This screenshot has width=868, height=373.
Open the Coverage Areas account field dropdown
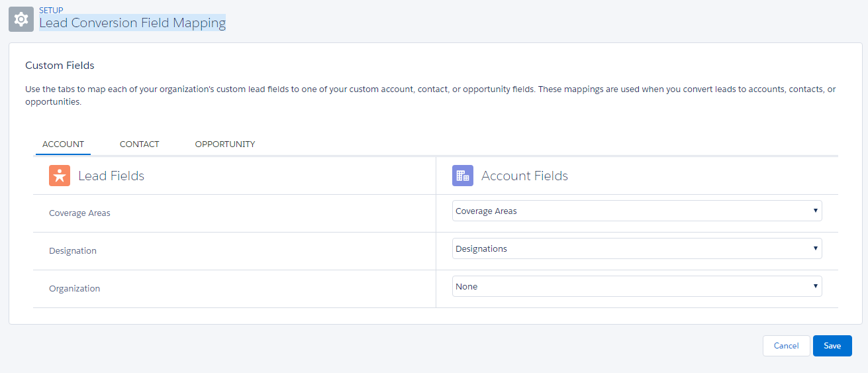tap(637, 211)
